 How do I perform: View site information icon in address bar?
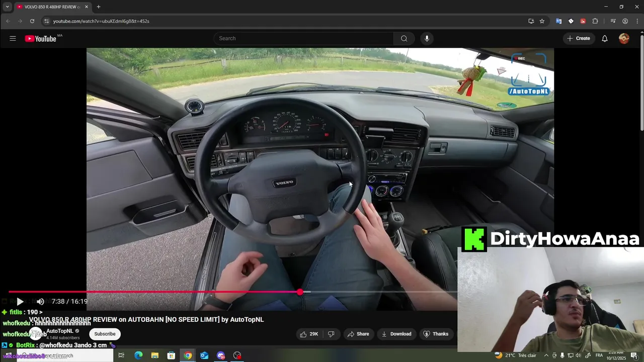pos(46,21)
